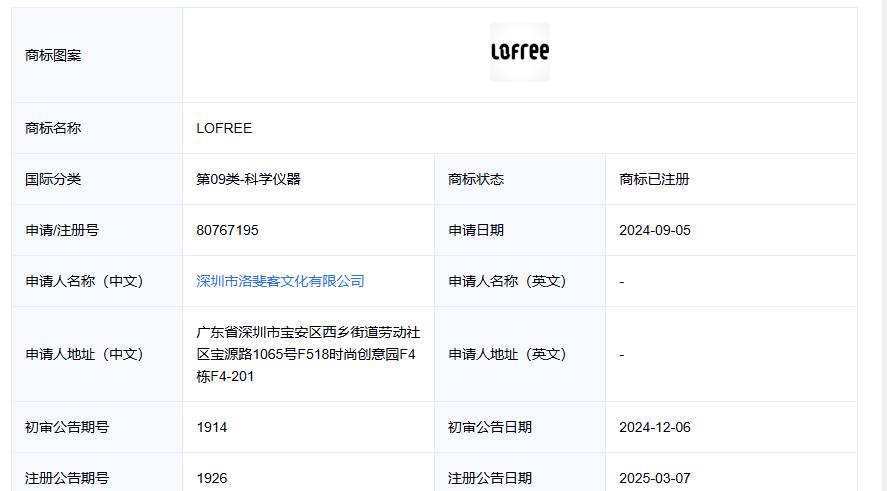Image resolution: width=887 pixels, height=491 pixels.
Task: Click registration announcement date 2025-03-07
Action: pos(655,478)
